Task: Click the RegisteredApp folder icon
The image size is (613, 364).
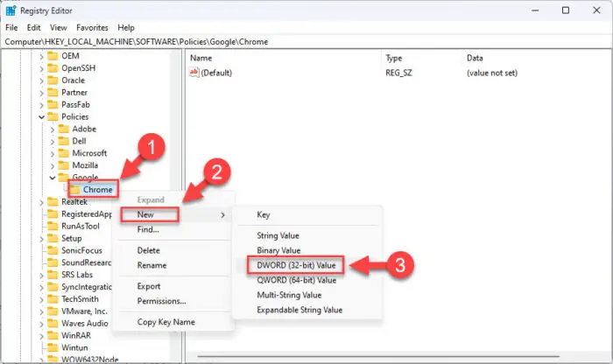Action: click(x=53, y=213)
